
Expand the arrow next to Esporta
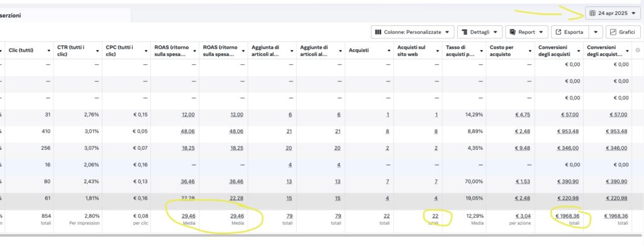point(596,32)
